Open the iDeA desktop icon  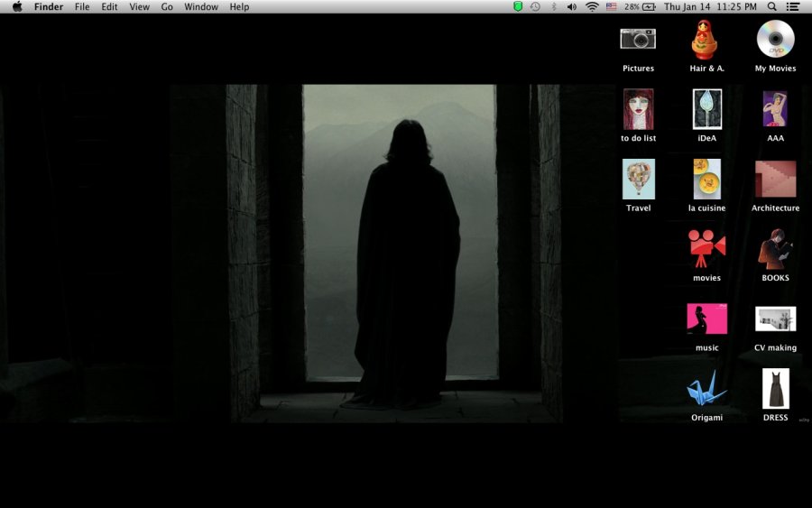(706, 109)
